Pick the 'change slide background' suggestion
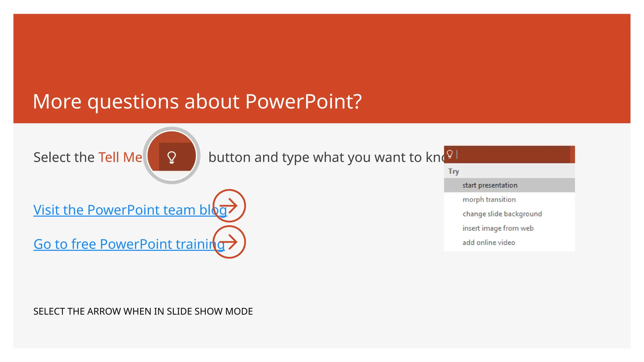644x362 pixels. (502, 214)
